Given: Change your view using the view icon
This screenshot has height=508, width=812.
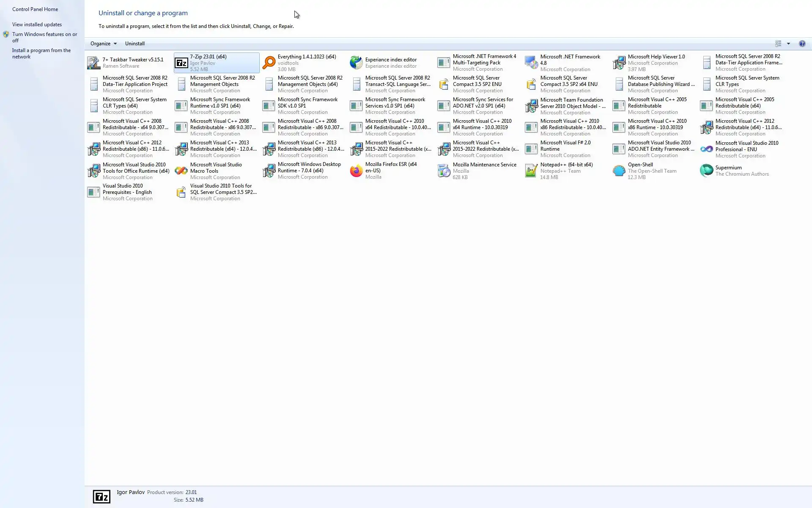Looking at the screenshot, I should (x=778, y=44).
